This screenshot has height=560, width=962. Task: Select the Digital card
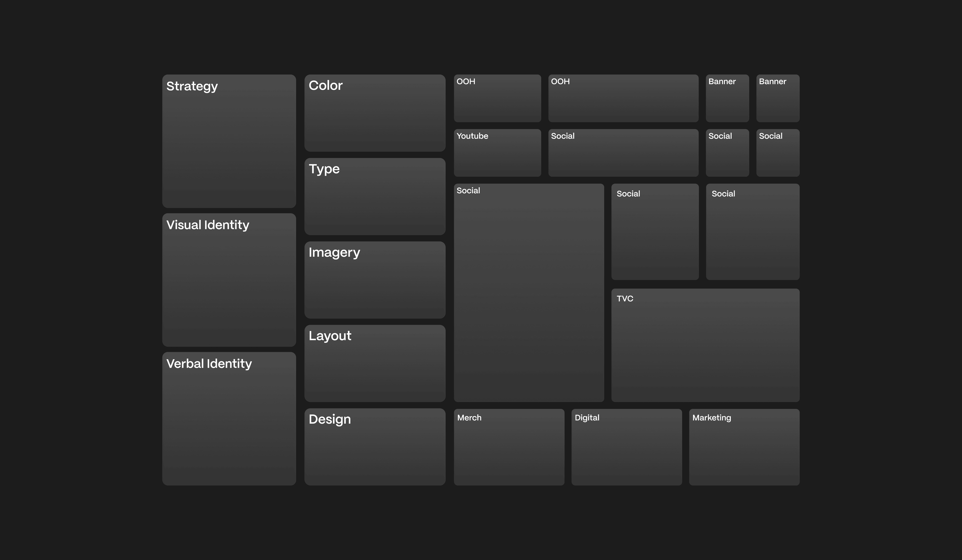[x=626, y=447]
